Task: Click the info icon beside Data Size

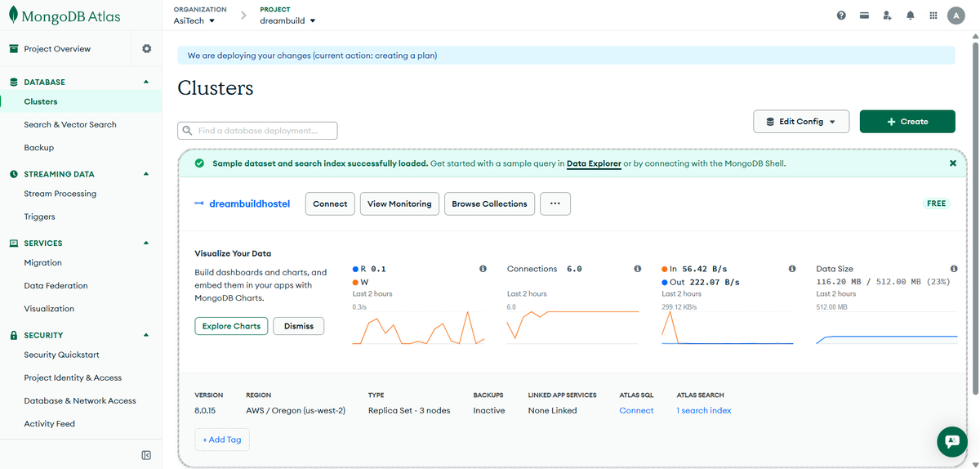Action: pos(954,269)
